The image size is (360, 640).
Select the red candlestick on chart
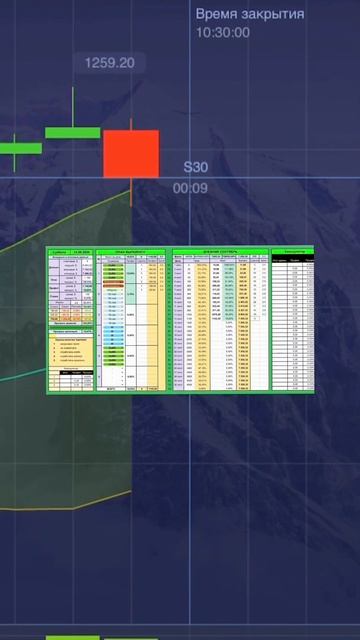131,154
